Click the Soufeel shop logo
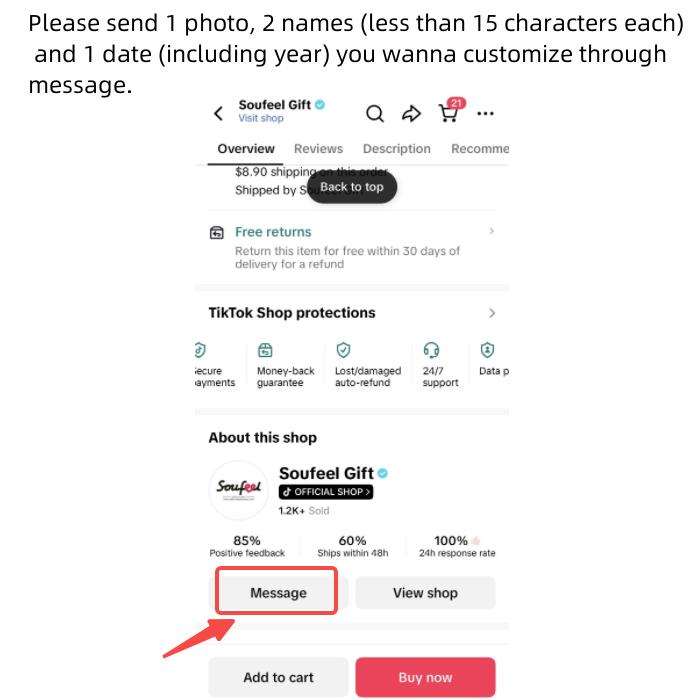Image resolution: width=700 pixels, height=700 pixels. pyautogui.click(x=239, y=488)
